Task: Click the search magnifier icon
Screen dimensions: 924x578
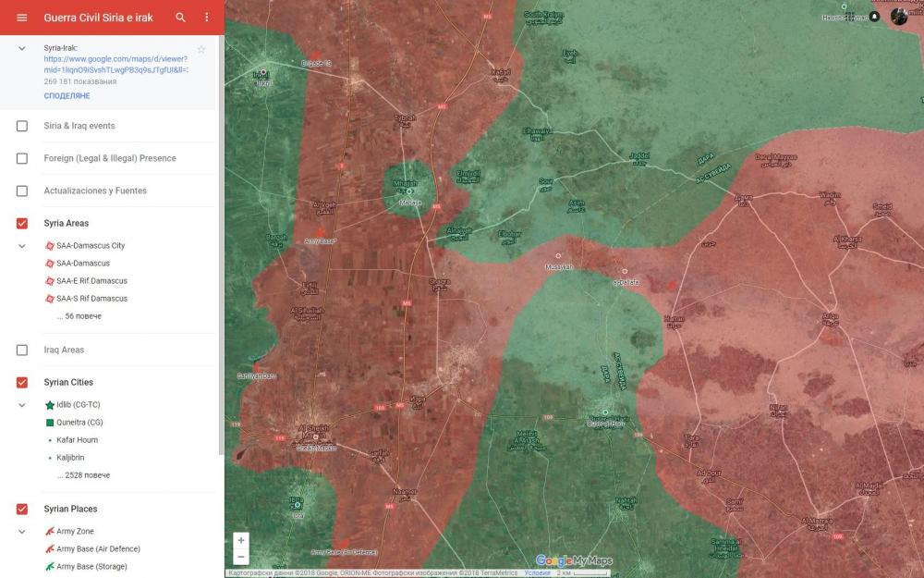Action: [181, 18]
